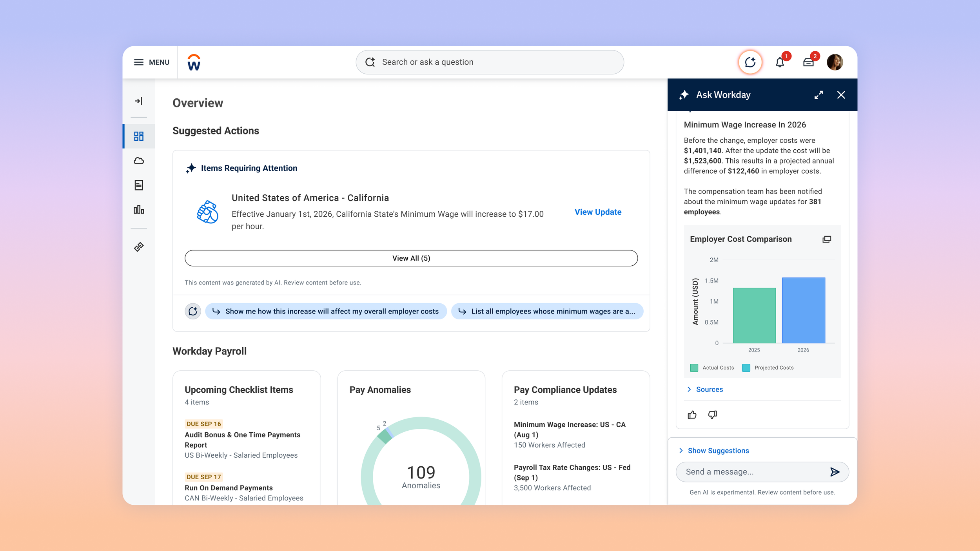
Task: Click the thumbs down feedback icon
Action: pyautogui.click(x=712, y=415)
